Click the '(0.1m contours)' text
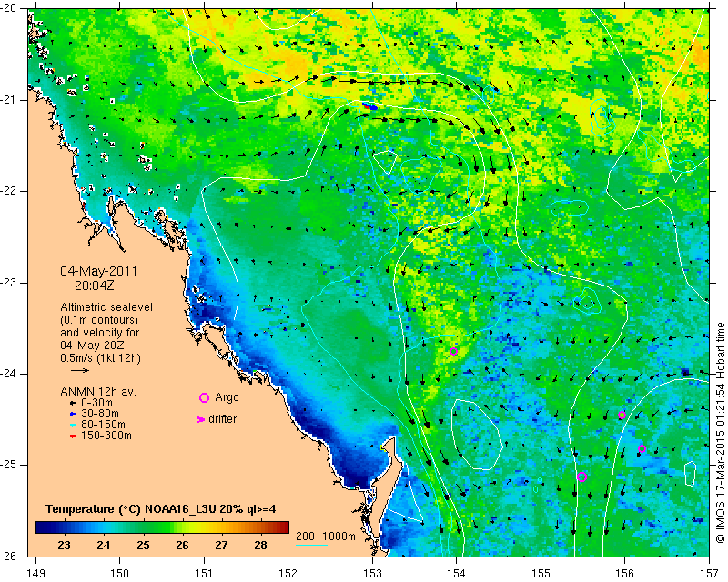The height and width of the screenshot is (582, 728). tap(99, 320)
